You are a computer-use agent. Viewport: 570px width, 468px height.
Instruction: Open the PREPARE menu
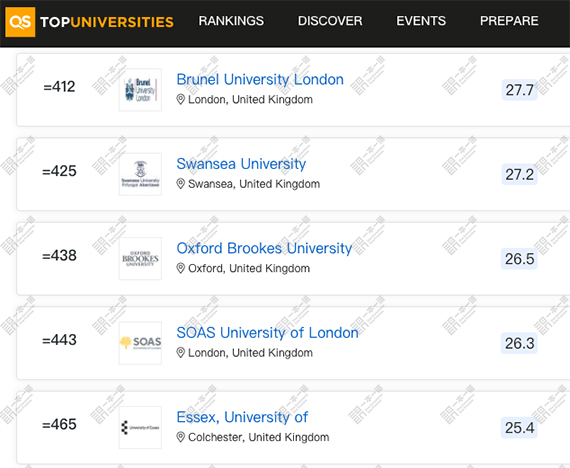point(509,21)
